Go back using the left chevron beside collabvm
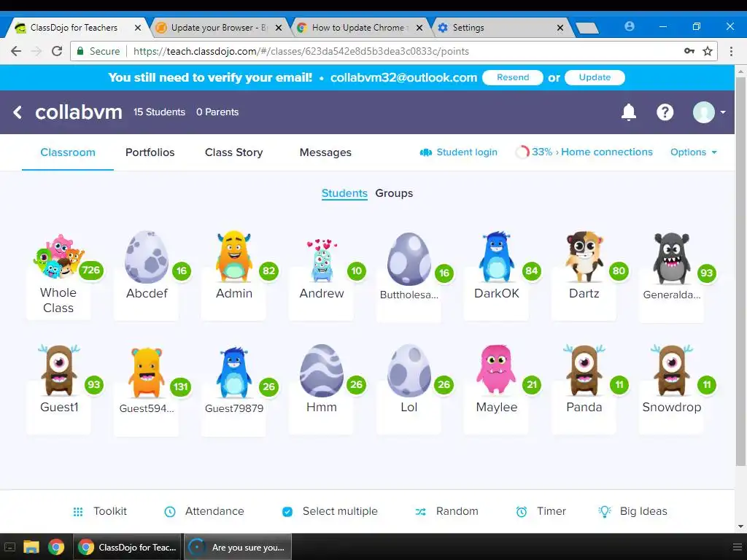 [x=18, y=112]
